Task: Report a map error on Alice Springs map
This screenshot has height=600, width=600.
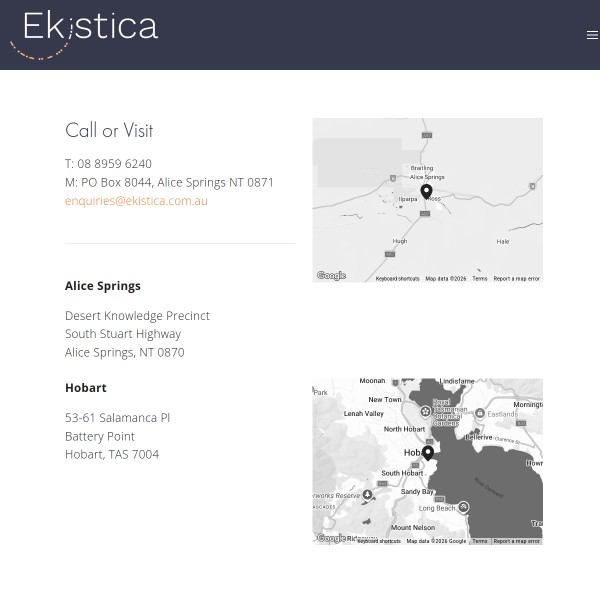Action: (x=516, y=279)
